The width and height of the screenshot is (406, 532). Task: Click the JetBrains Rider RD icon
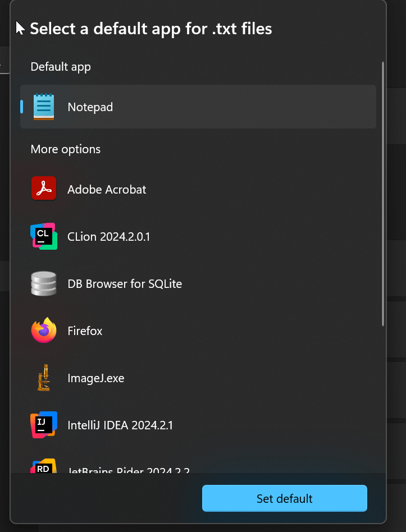tap(44, 466)
